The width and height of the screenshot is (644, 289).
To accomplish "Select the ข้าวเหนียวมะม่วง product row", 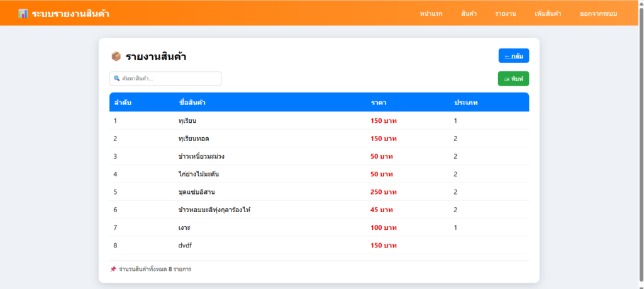I will (203, 156).
